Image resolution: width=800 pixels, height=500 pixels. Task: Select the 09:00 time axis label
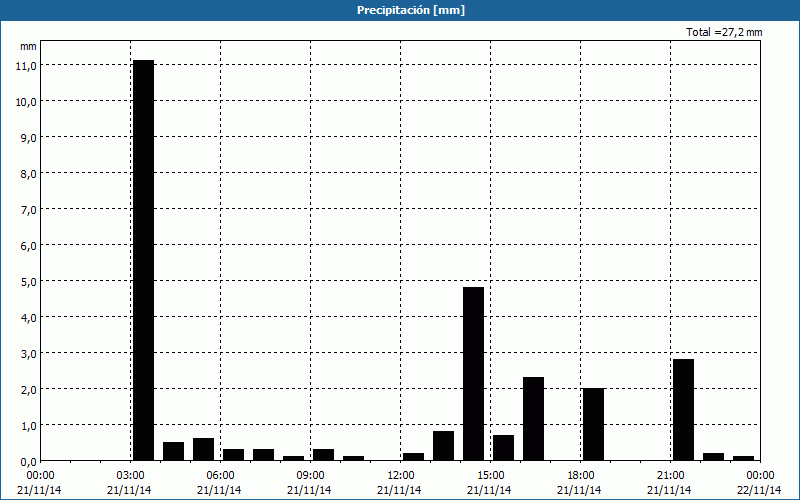point(310,475)
